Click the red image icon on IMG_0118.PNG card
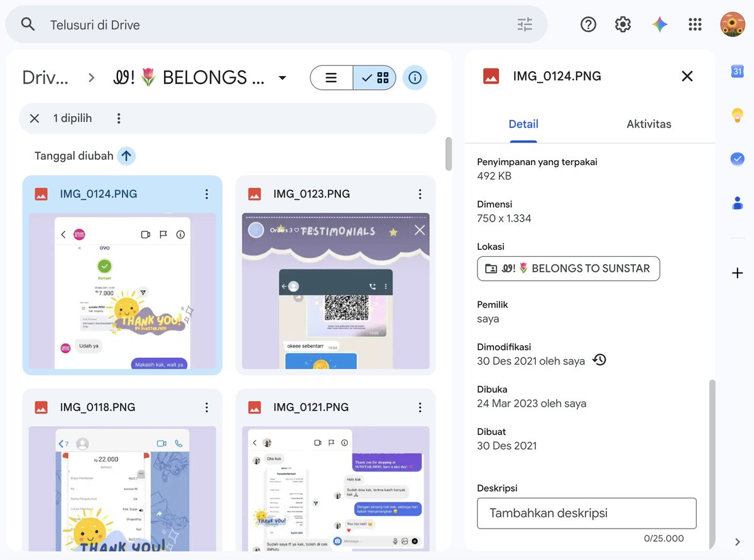Viewport: 754px width, 560px height. tap(41, 407)
